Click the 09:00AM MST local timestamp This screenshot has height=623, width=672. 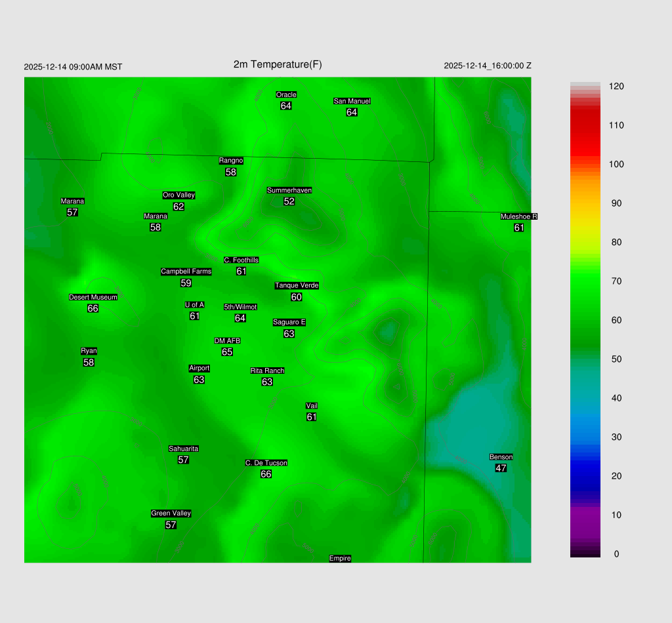coord(73,67)
